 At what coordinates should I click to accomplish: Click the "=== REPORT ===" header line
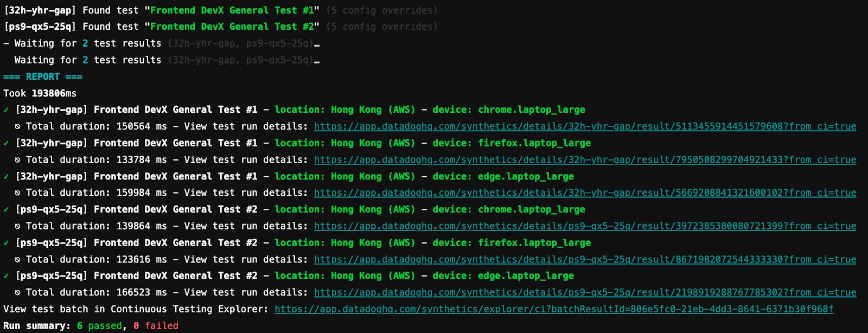click(43, 77)
